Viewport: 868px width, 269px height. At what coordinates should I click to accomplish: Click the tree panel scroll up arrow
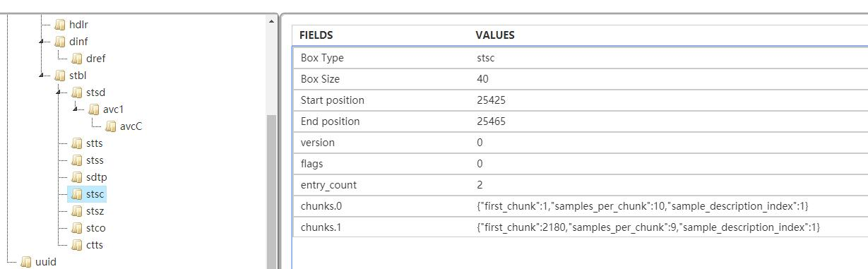272,20
